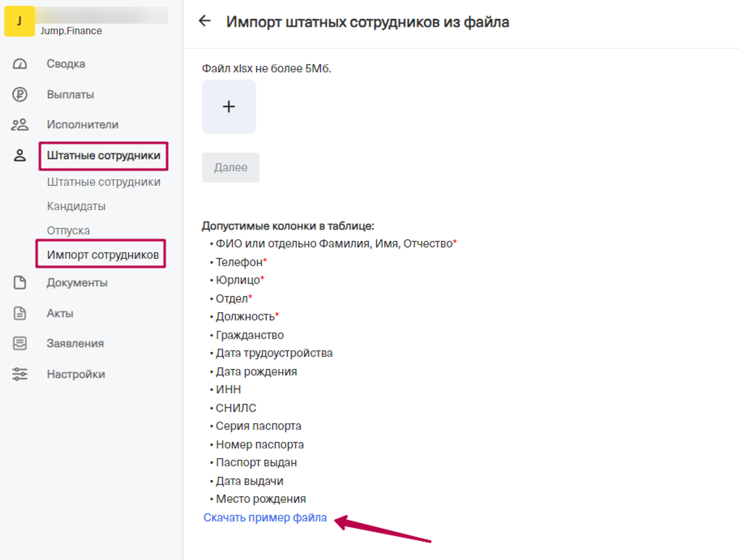
Task: Click the Исполнители people icon
Action: [x=20, y=125]
